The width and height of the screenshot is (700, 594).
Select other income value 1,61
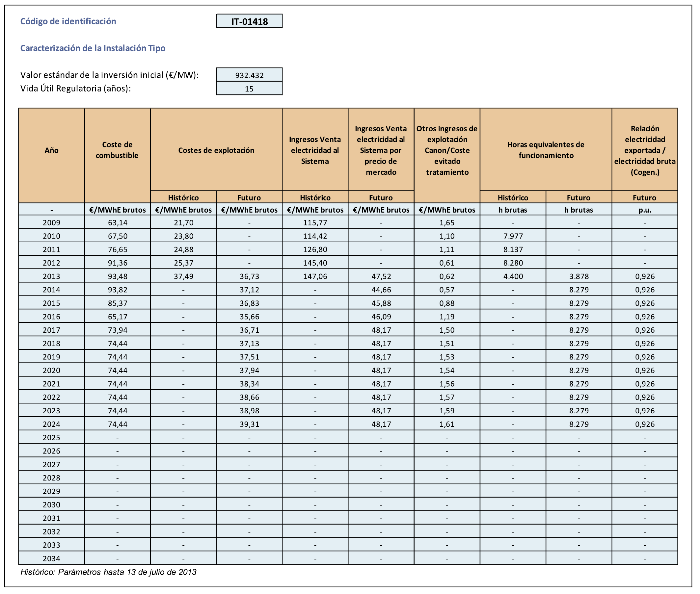tap(447, 424)
